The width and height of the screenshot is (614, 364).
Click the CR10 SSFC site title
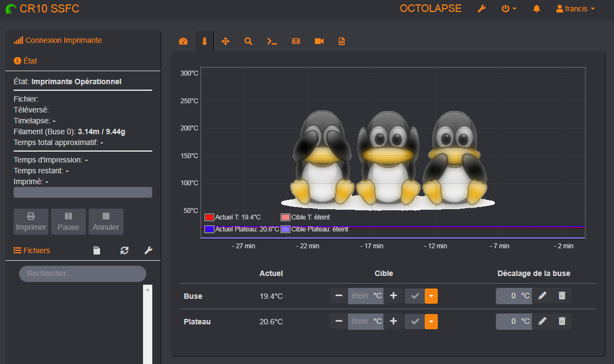(49, 9)
